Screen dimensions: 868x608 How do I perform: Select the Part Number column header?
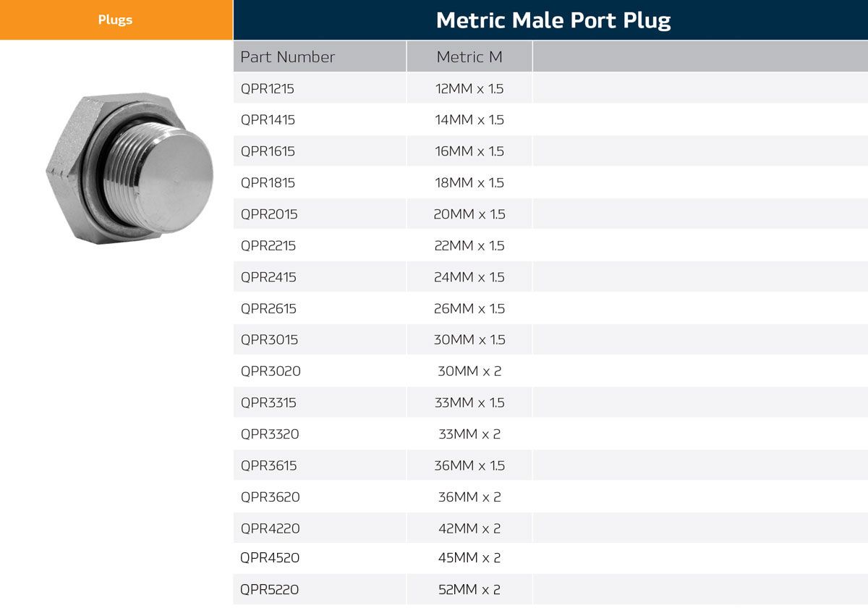click(x=288, y=56)
